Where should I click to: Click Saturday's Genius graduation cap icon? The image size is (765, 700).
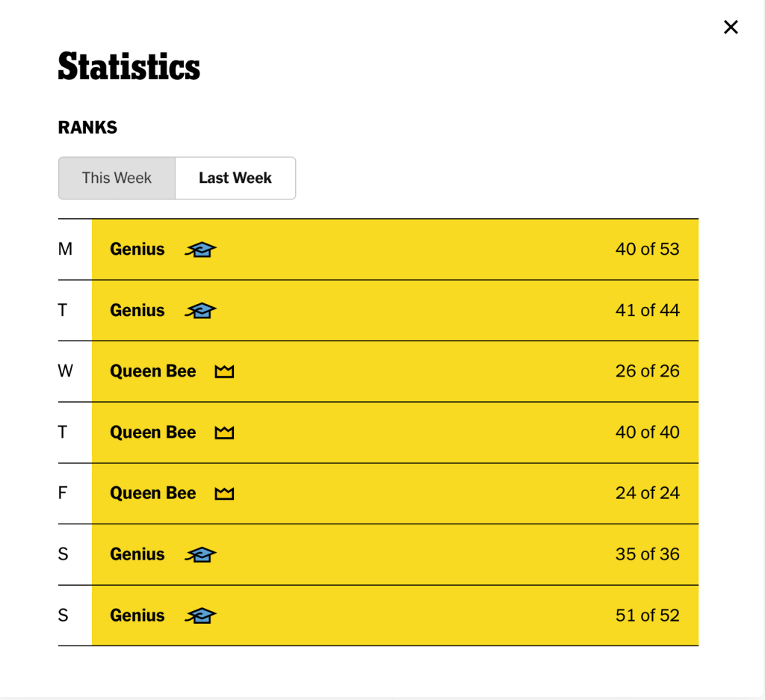click(200, 554)
